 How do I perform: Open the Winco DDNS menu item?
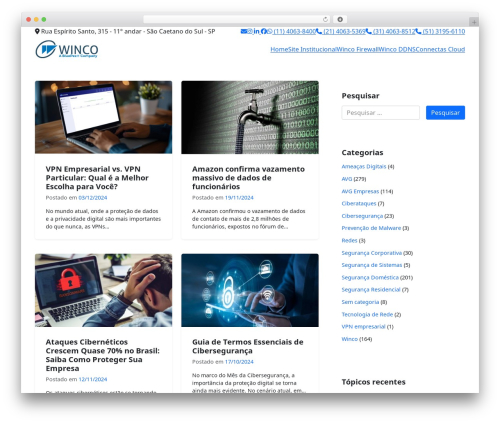pyautogui.click(x=397, y=49)
